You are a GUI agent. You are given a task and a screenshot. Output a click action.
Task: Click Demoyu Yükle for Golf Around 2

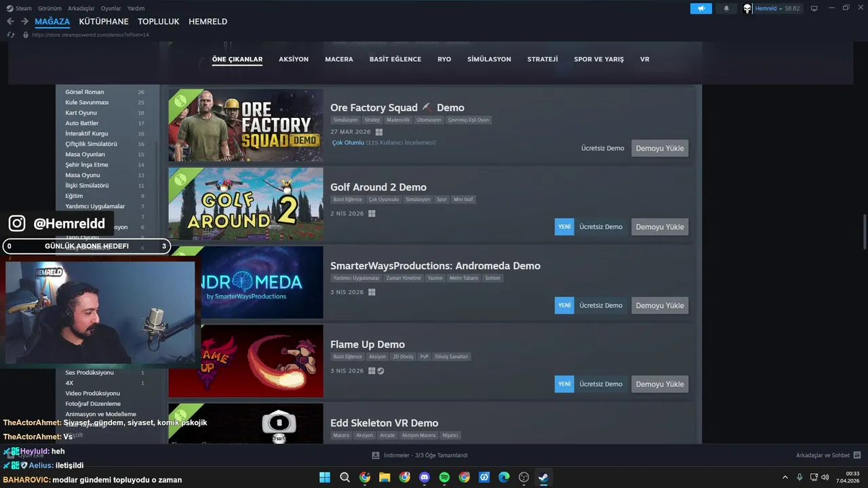660,227
